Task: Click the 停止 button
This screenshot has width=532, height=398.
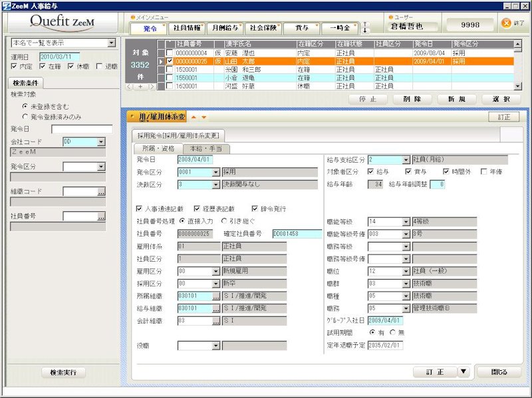Action: point(368,99)
